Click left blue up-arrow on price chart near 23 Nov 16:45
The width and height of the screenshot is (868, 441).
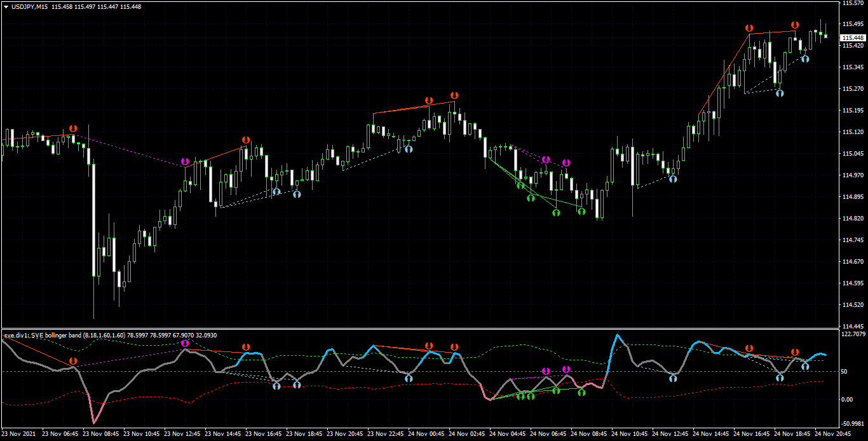(x=276, y=191)
